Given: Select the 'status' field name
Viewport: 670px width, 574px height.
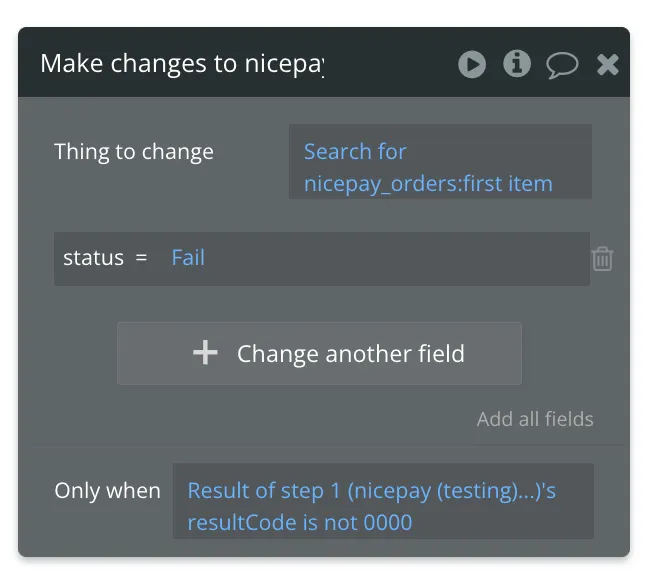Looking at the screenshot, I should 93,258.
